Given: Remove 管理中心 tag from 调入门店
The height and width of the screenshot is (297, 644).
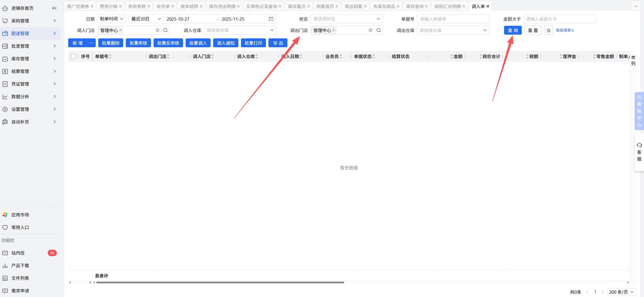Looking at the screenshot, I should tap(121, 30).
